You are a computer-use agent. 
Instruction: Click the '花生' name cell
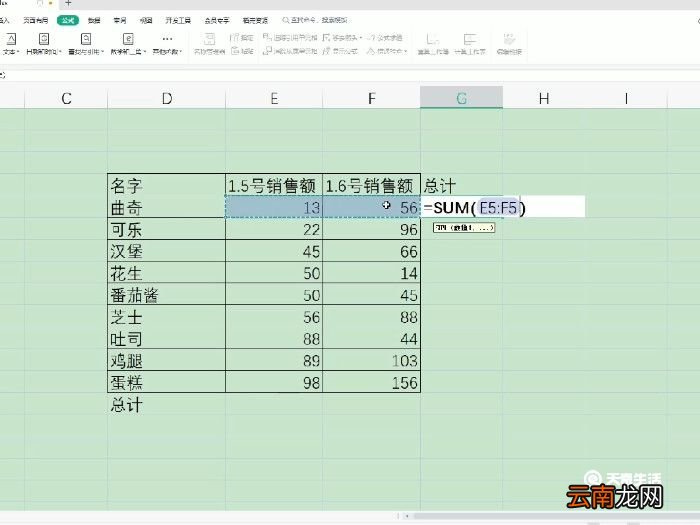pos(167,273)
